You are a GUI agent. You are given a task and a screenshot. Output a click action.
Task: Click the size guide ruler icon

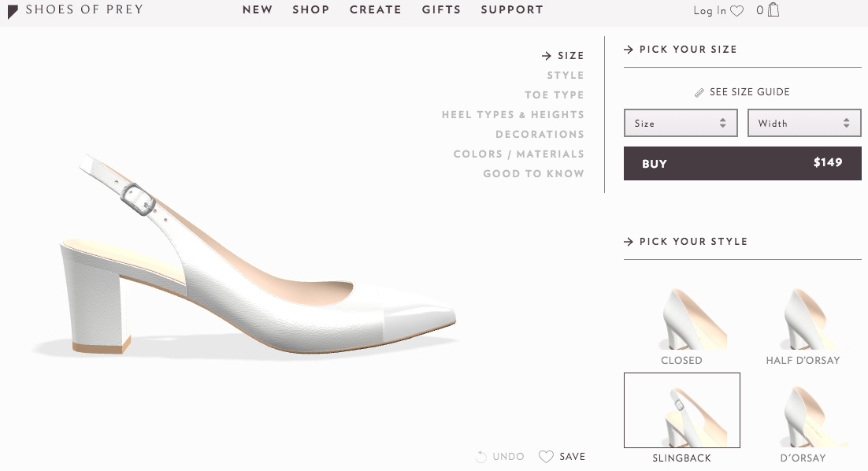coord(699,93)
